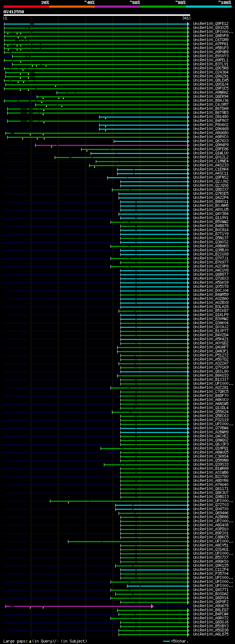Open subject UniRef100_A7PP61
The width and height of the screenshot is (235, 644).
pos(211,44)
